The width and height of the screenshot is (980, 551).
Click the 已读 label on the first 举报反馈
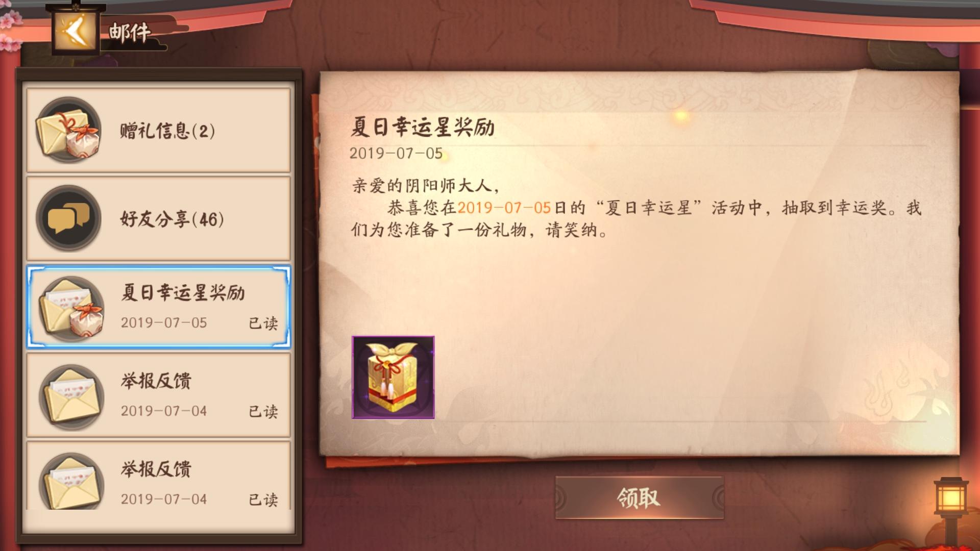click(263, 411)
